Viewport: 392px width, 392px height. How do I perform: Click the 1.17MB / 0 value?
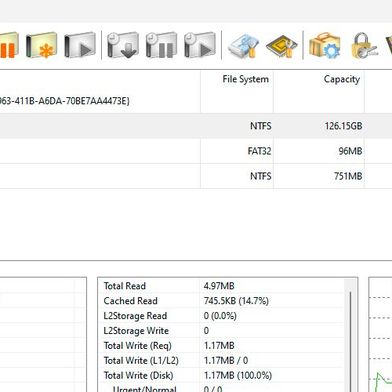(x=226, y=361)
